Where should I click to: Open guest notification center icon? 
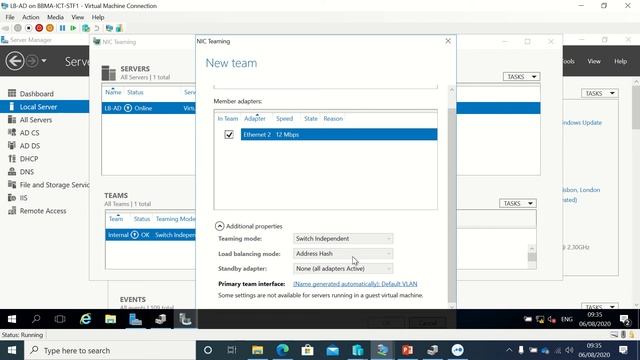(x=625, y=320)
